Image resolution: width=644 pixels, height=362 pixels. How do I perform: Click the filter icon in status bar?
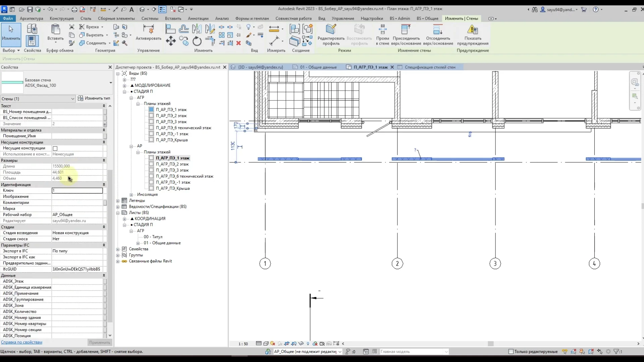pos(616,352)
